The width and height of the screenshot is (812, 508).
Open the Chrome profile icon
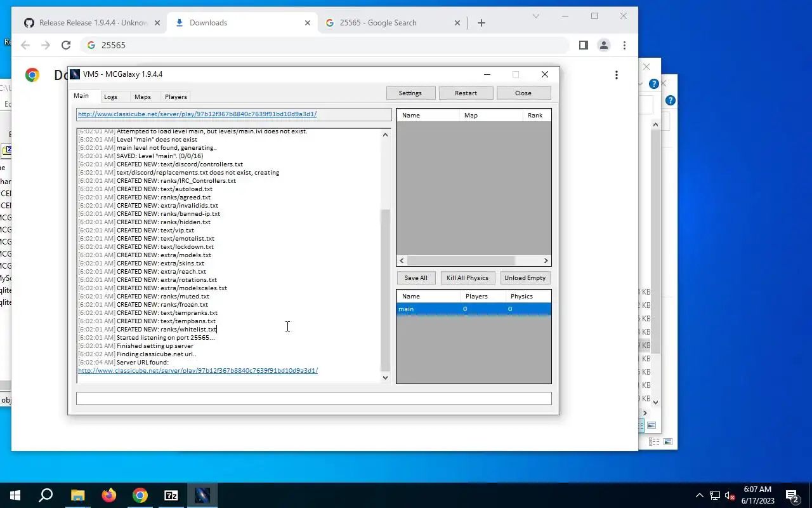click(x=604, y=45)
